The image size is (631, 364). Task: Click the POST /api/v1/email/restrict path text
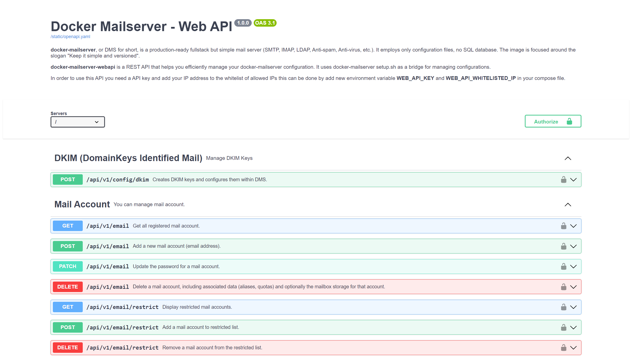[122, 327]
